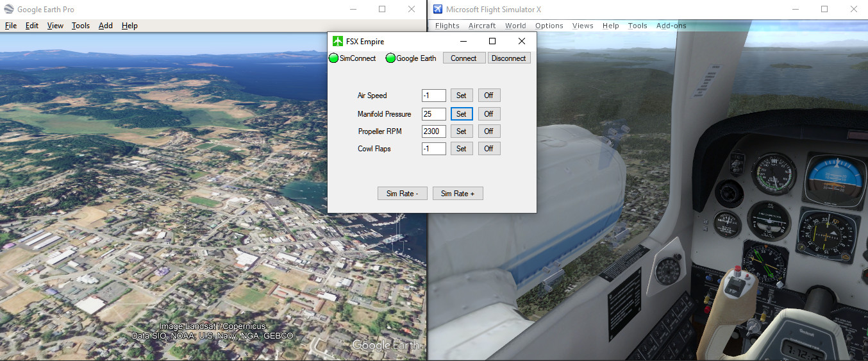Click the Disconnect button in FSX Empire

click(x=509, y=58)
